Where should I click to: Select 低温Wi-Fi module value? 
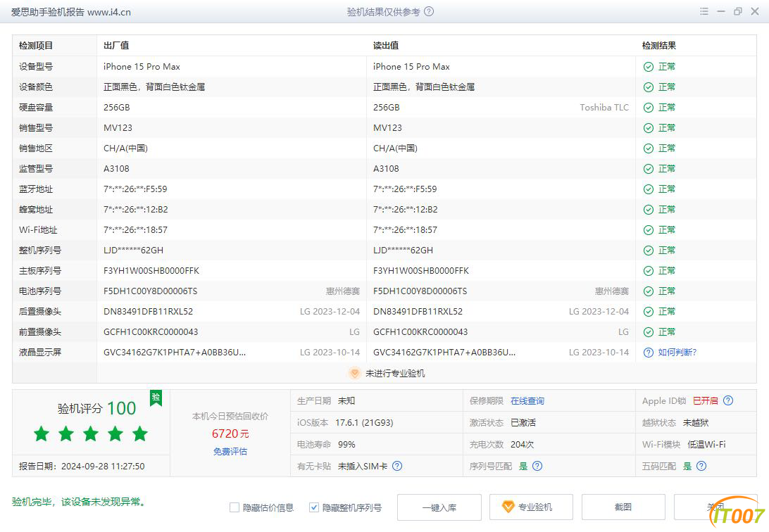coord(706,444)
